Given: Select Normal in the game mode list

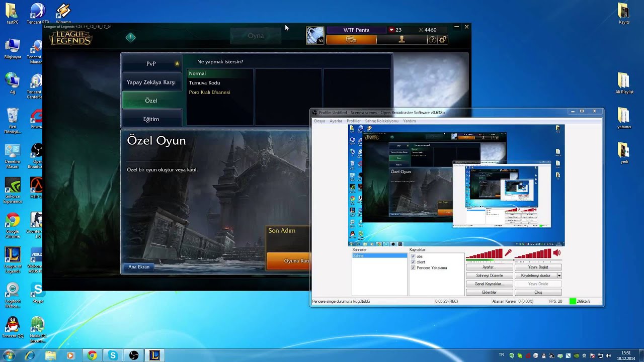Looking at the screenshot, I should (219, 73).
